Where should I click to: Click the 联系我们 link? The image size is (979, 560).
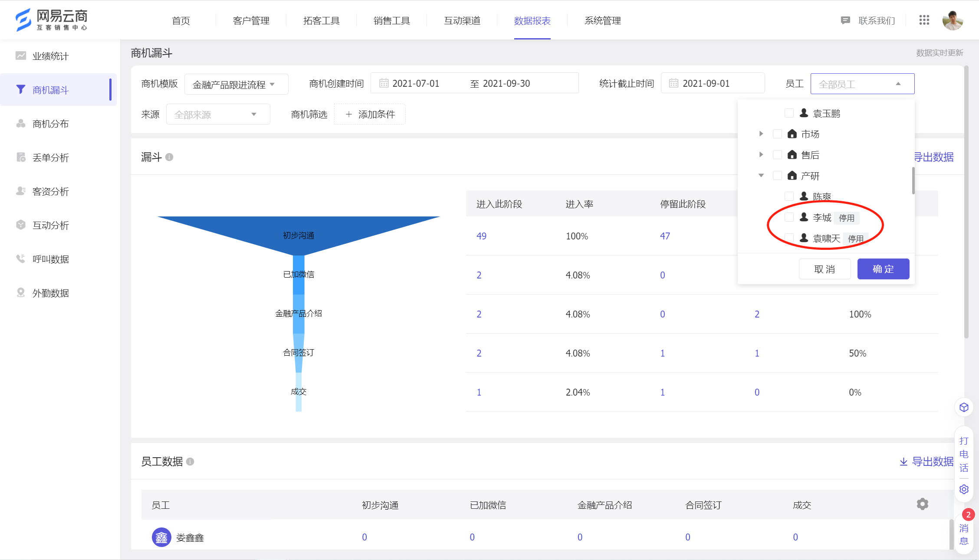click(876, 20)
